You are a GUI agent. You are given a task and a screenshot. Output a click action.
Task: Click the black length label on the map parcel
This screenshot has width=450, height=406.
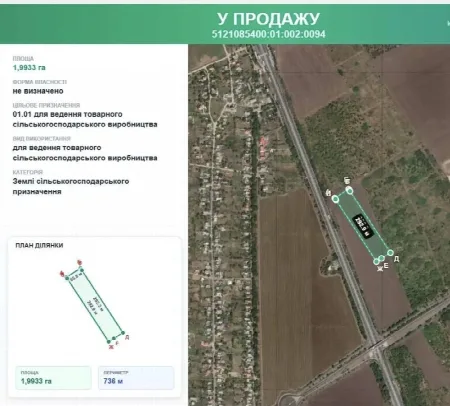363,226
